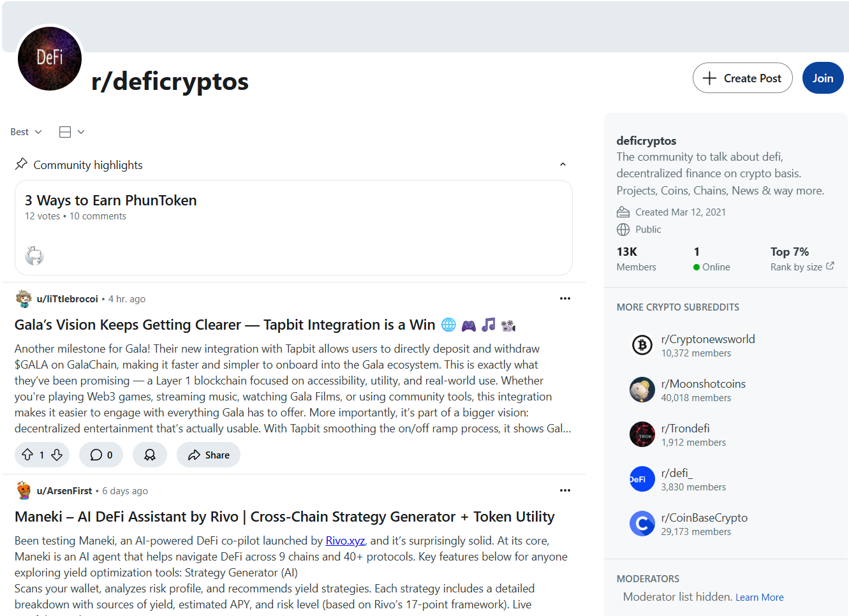The height and width of the screenshot is (616, 849).
Task: Click the cake icon next to Created date
Action: 623,212
